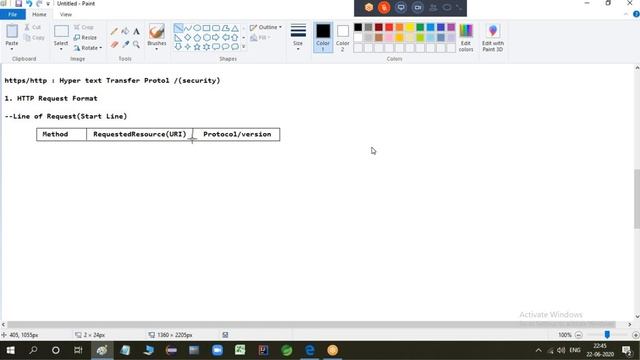Viewport: 640px width, 360px height.
Task: Choose the Six-point star shape
Action: 207,47
